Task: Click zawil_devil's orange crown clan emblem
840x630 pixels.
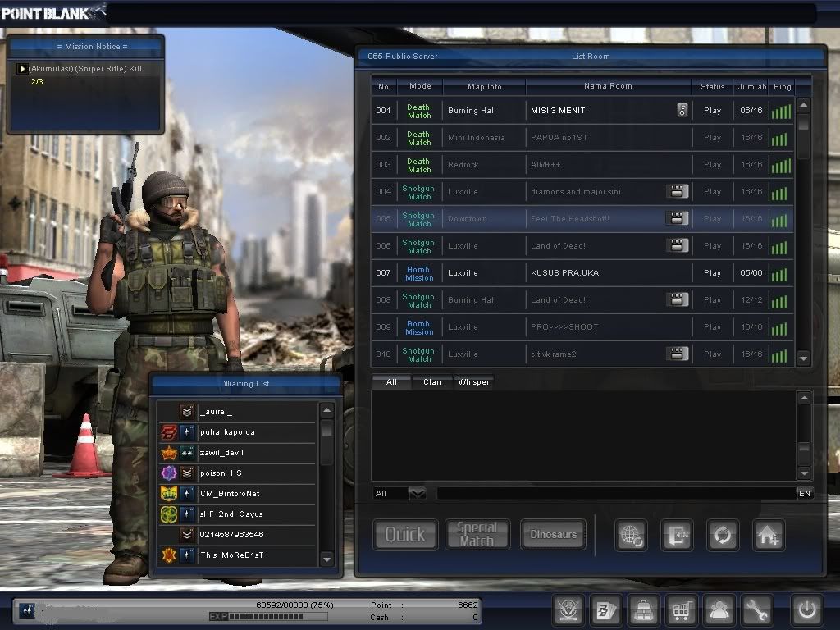Action: click(x=169, y=453)
